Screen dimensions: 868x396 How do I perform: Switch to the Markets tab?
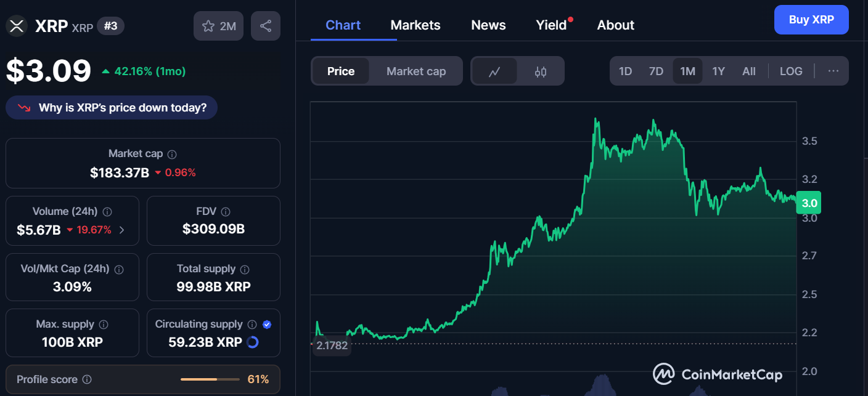coord(416,25)
